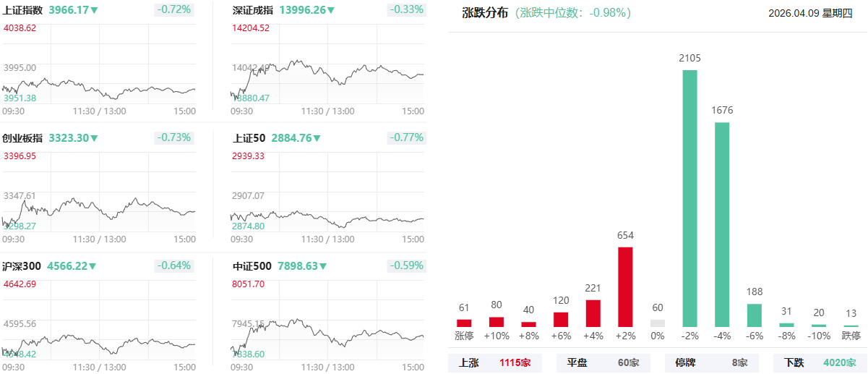Select the 上涨 1115家 summary box
The image size is (868, 374).
click(x=495, y=362)
